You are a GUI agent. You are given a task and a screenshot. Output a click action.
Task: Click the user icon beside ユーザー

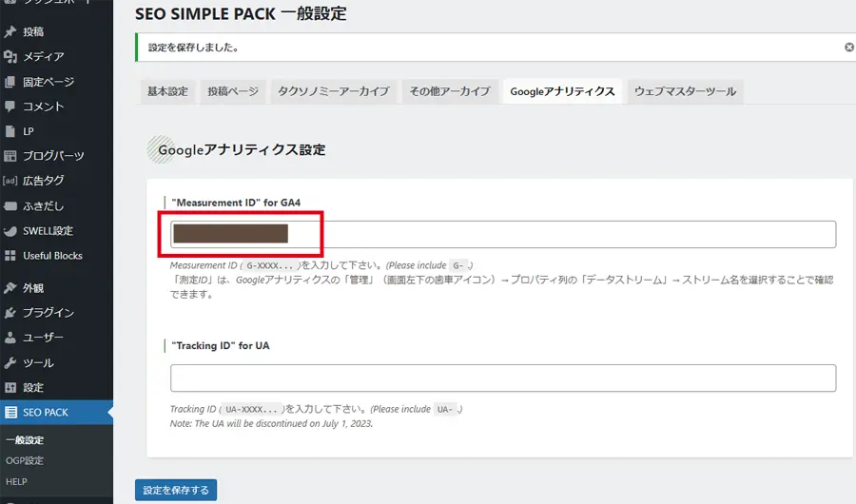10,338
